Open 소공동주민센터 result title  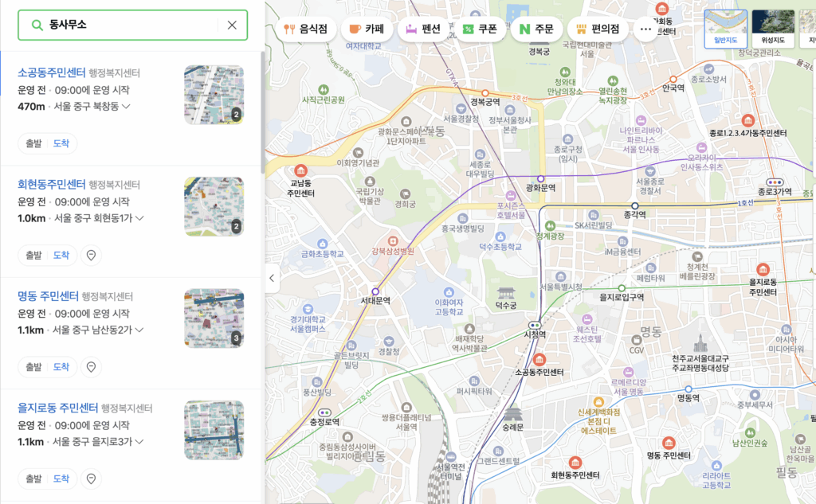pyautogui.click(x=52, y=72)
